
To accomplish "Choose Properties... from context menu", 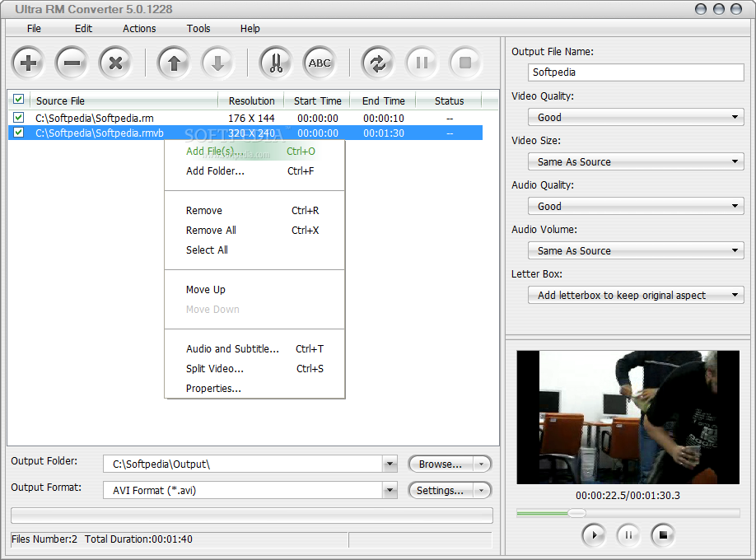I will coord(254,388).
